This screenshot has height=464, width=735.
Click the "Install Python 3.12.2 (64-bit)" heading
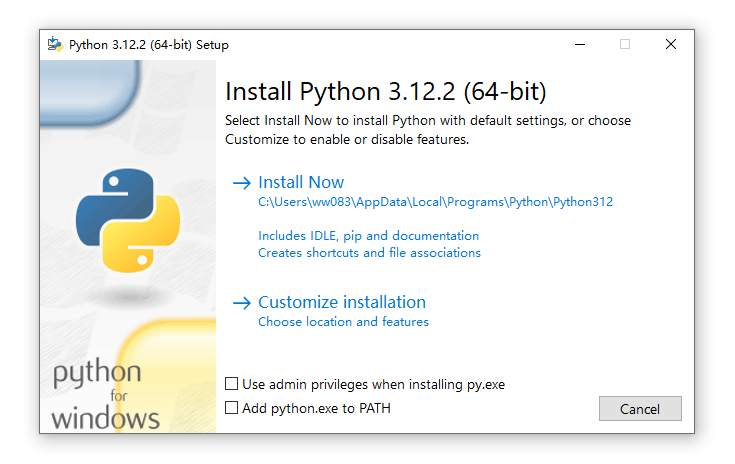tap(386, 92)
